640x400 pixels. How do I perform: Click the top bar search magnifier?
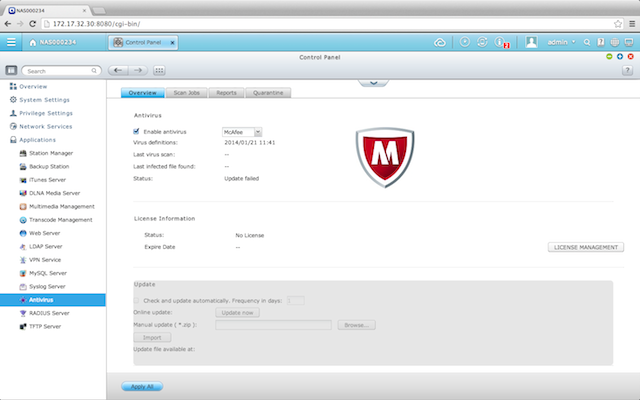coord(587,42)
